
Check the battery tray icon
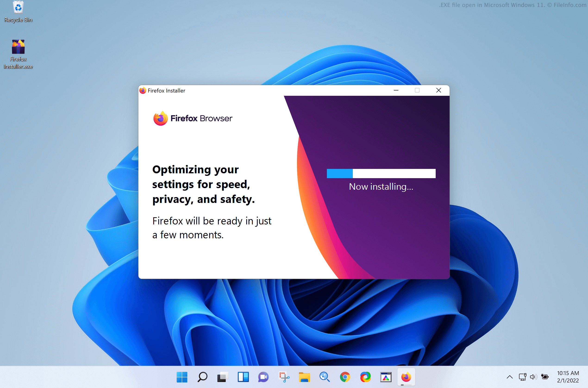coord(545,377)
